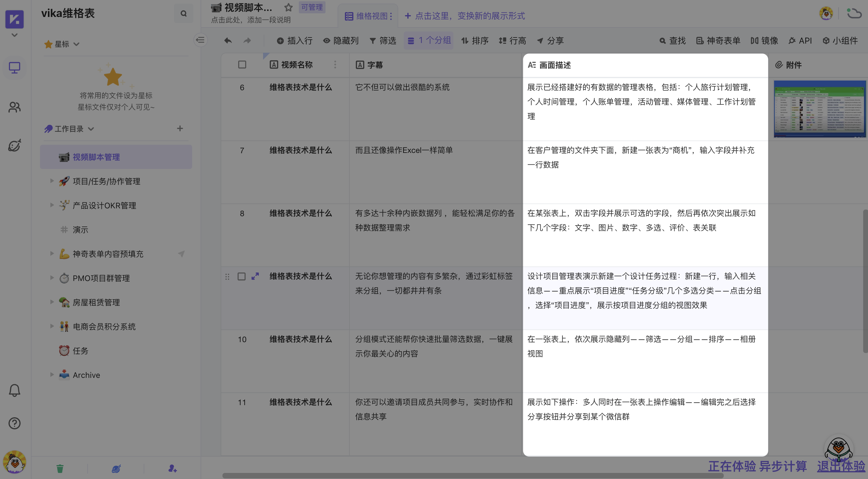Switch to the 维格视图 tab
The image size is (868, 479).
368,15
